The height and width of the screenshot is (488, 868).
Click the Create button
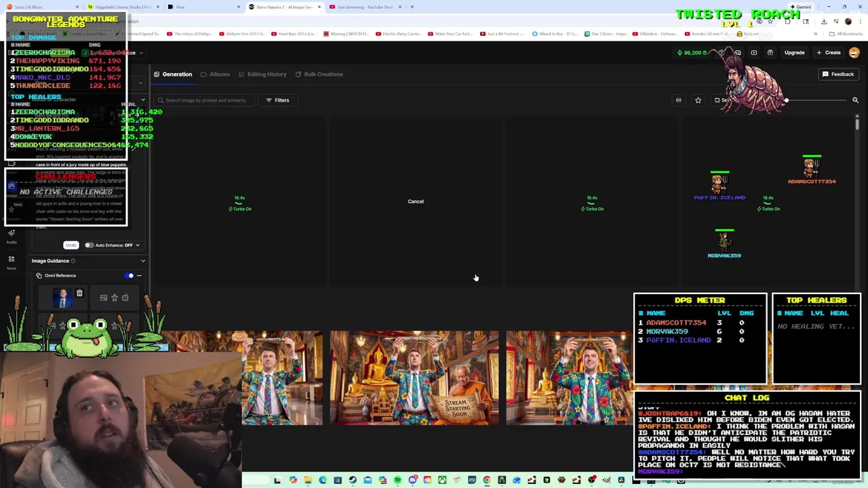point(829,52)
